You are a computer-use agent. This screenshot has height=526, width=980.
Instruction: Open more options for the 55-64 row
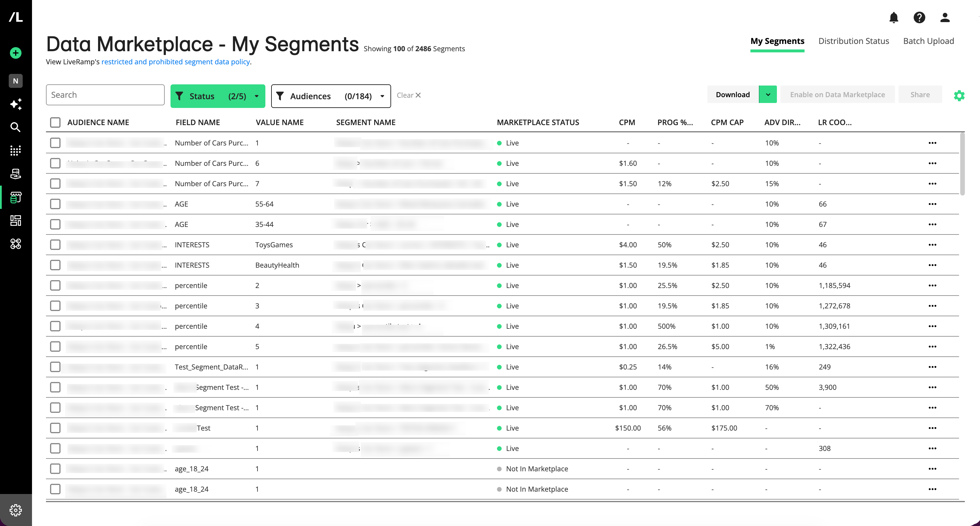pos(933,204)
